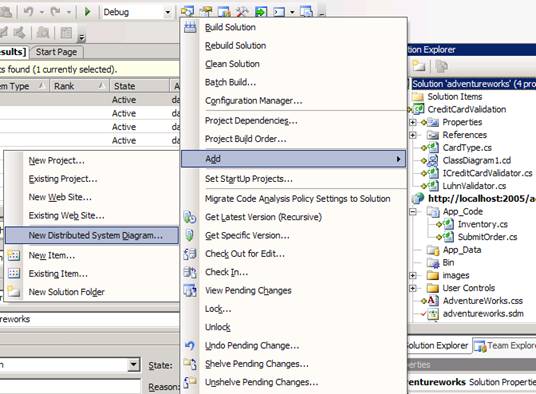Open CardType.cs file

tap(467, 148)
